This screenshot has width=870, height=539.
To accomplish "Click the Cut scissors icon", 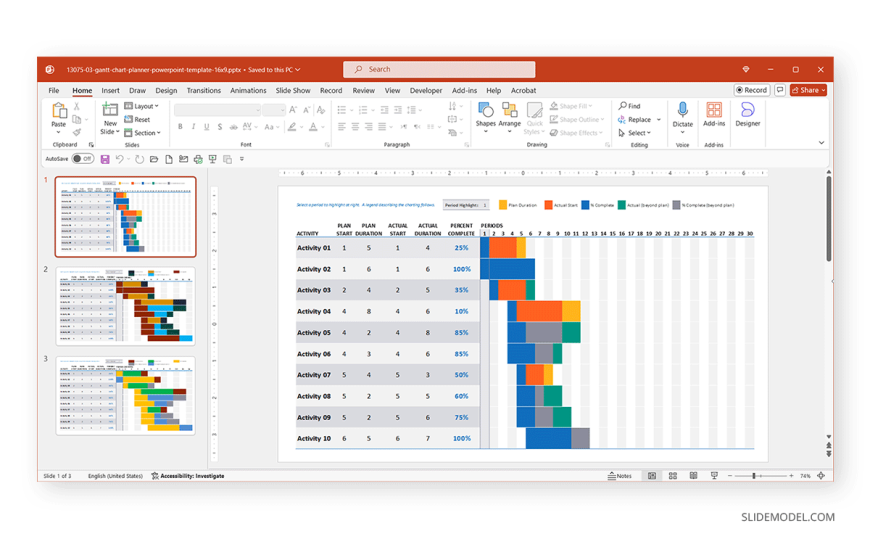I will 77,106.
